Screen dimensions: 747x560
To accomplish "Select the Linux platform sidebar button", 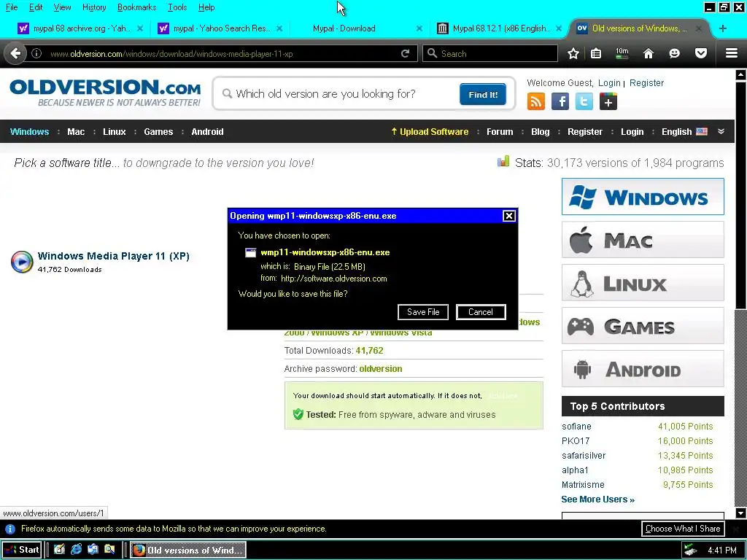I will (643, 283).
